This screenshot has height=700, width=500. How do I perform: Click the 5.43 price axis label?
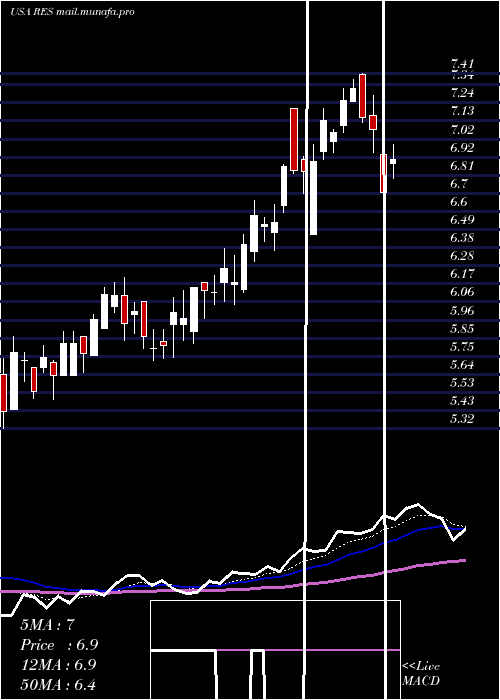pos(462,400)
